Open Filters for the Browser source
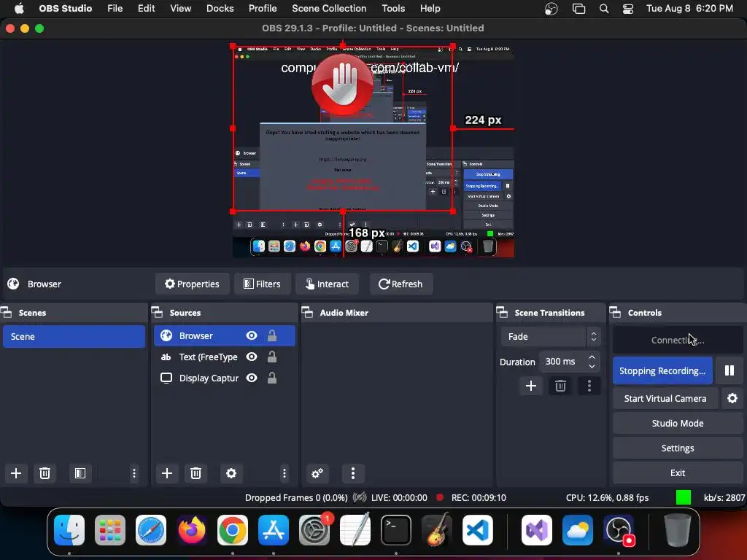 [x=262, y=284]
